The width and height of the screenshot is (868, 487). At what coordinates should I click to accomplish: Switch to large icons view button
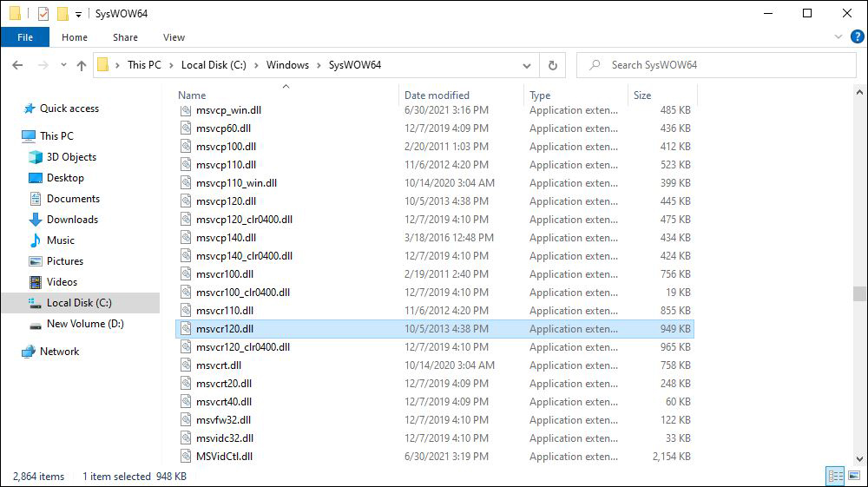854,476
